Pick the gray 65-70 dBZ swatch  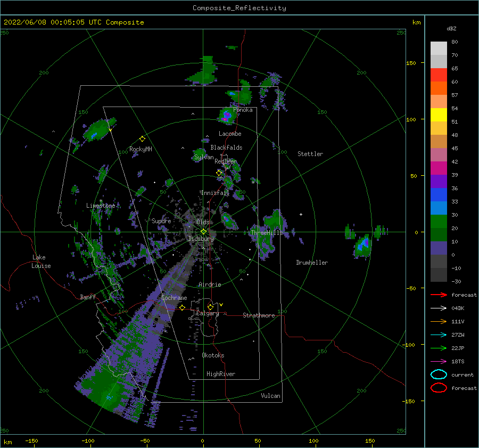click(x=439, y=61)
